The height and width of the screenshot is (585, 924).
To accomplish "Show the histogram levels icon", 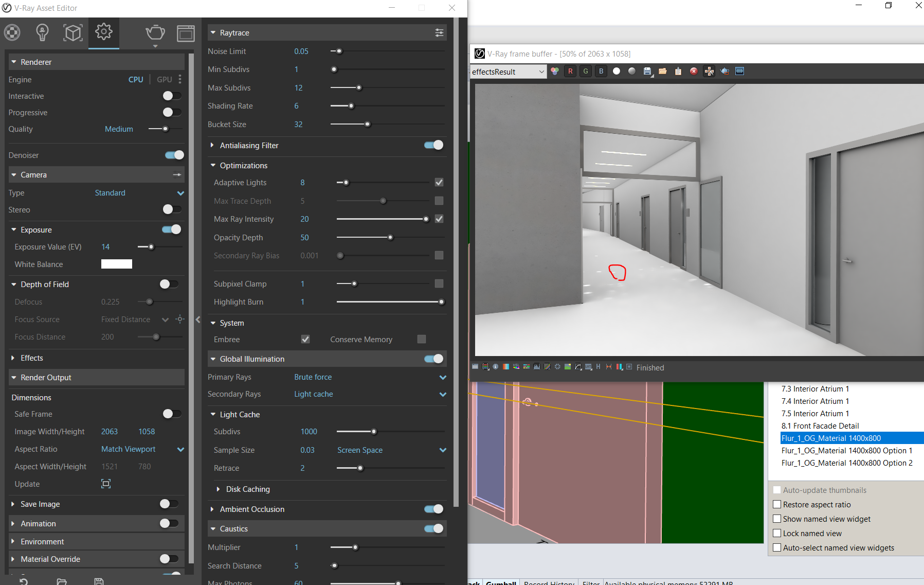I will [x=536, y=367].
